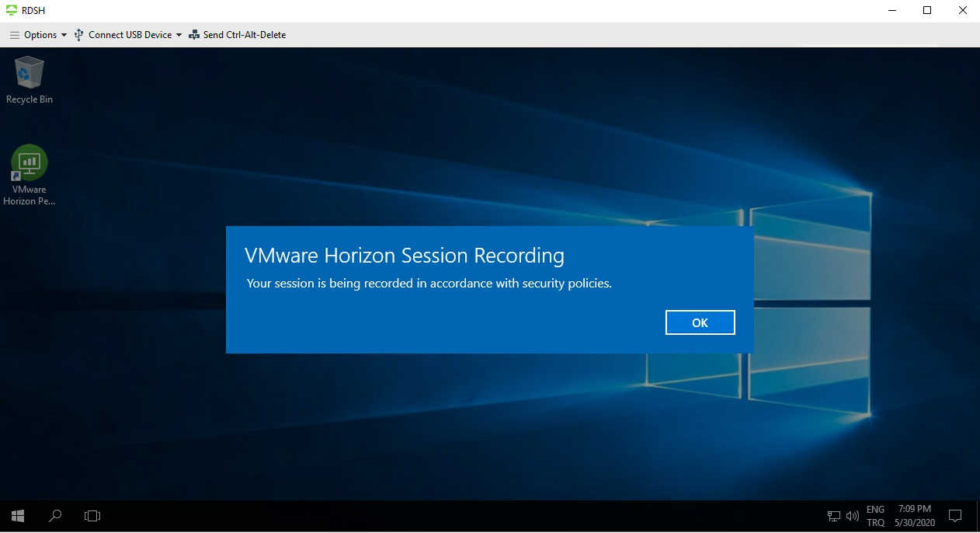Open taskbar search magnifier

[55, 516]
